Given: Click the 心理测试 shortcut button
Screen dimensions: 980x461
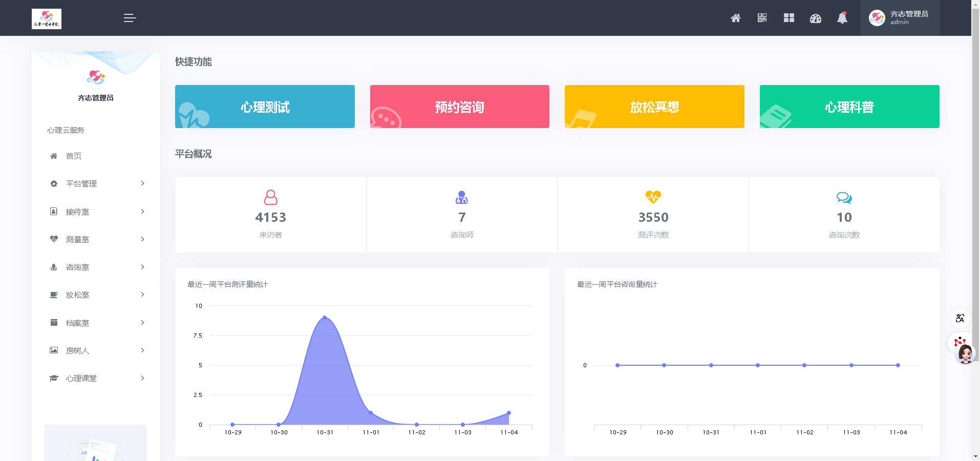Looking at the screenshot, I should pyautogui.click(x=265, y=107).
